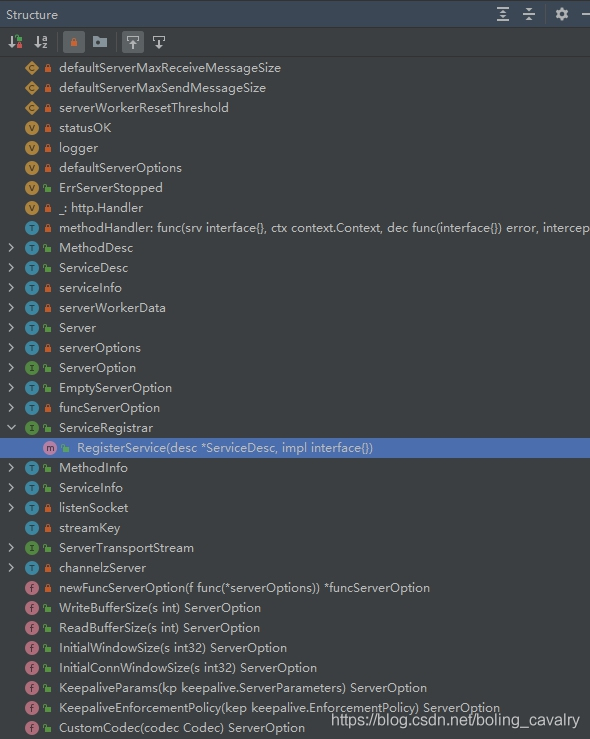
Task: Click function icon of WriteBufferSize
Action: (x=32, y=608)
